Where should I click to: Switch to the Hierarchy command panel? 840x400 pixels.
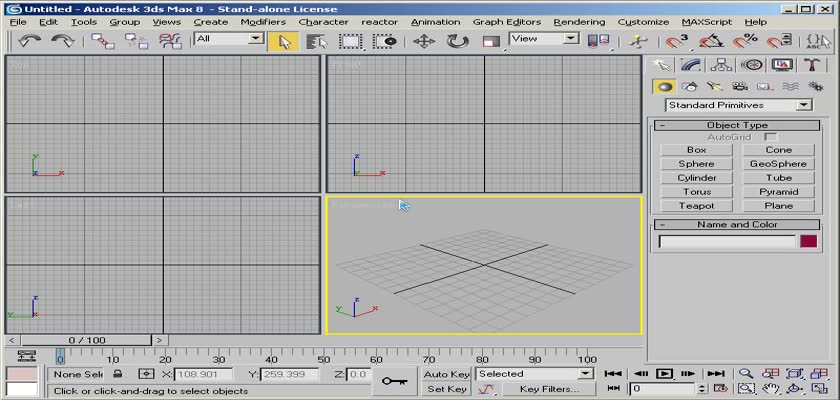pyautogui.click(x=721, y=65)
